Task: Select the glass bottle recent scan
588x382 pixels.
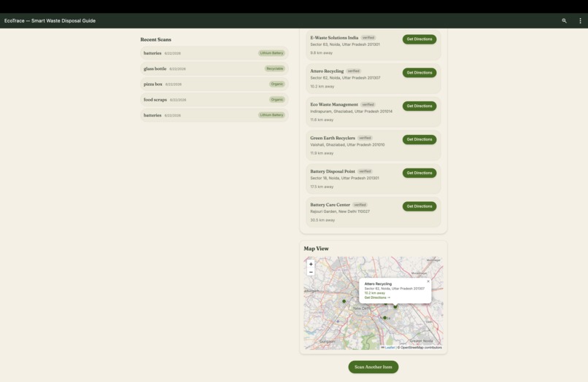Action: tap(214, 69)
